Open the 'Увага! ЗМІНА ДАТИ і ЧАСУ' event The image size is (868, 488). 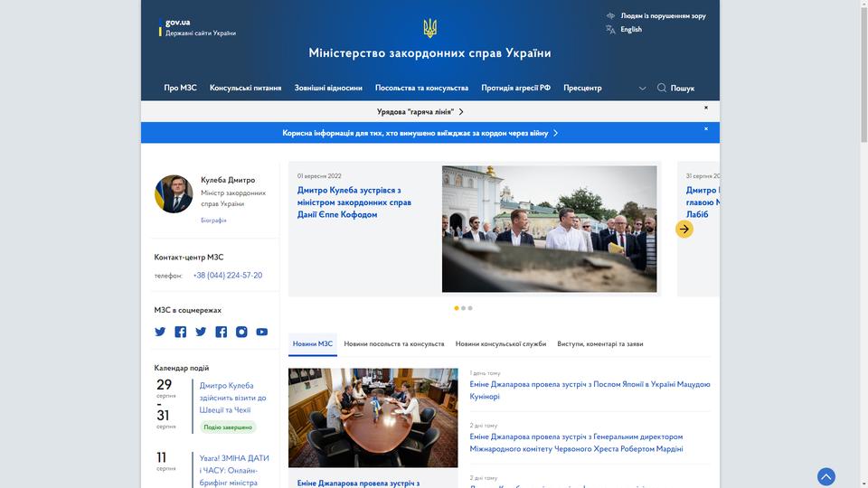click(x=234, y=470)
